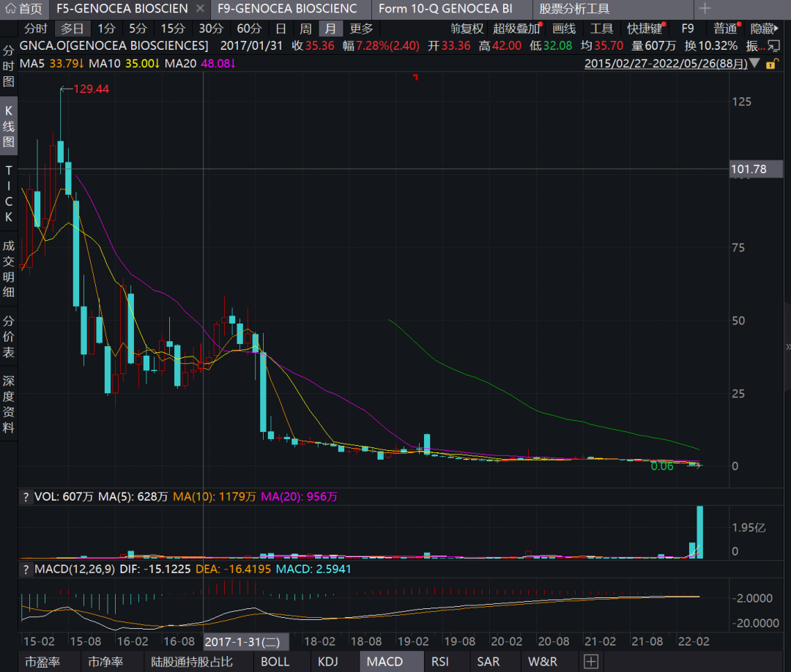Click the lock icon beside date range

770,64
